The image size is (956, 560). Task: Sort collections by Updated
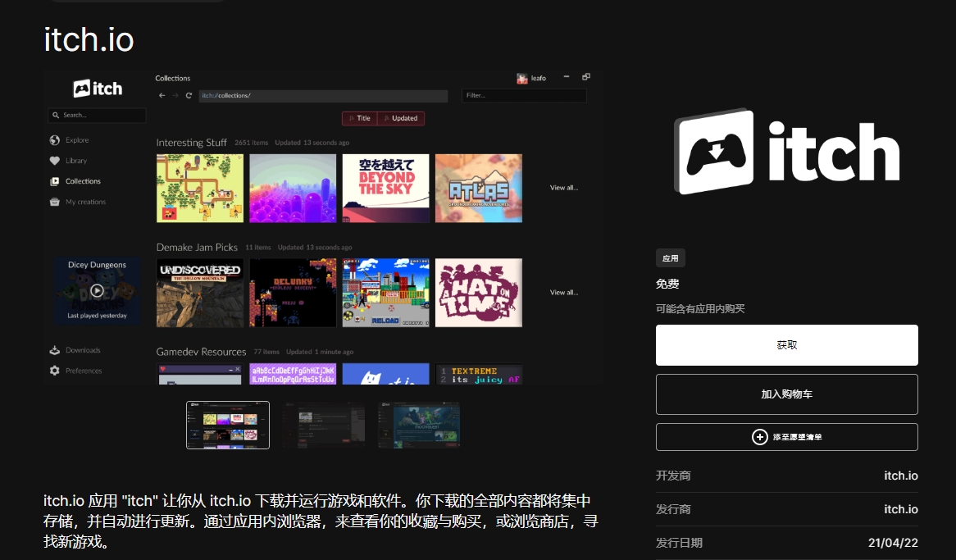[x=401, y=118]
